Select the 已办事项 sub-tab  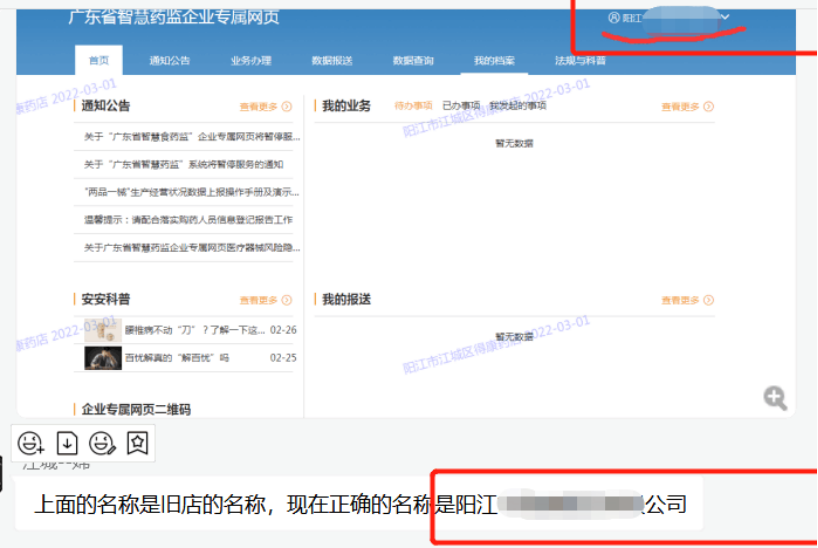click(461, 106)
